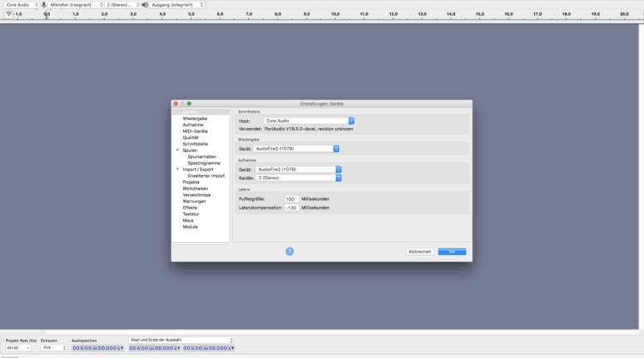Close the Einstellungen dialog with red button
This screenshot has width=644, height=358.
tap(176, 104)
